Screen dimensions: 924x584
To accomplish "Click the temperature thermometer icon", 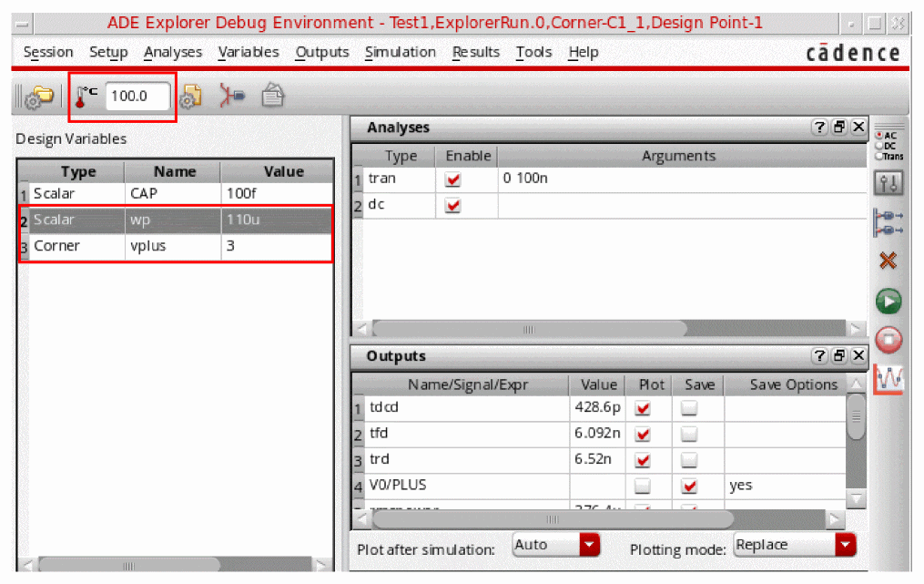I will pyautogui.click(x=86, y=97).
